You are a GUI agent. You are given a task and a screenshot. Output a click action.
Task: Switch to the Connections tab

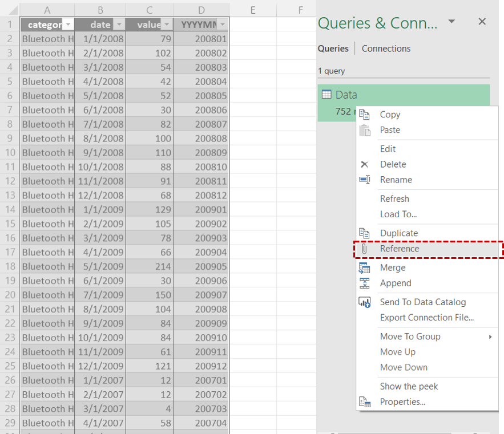tap(386, 48)
